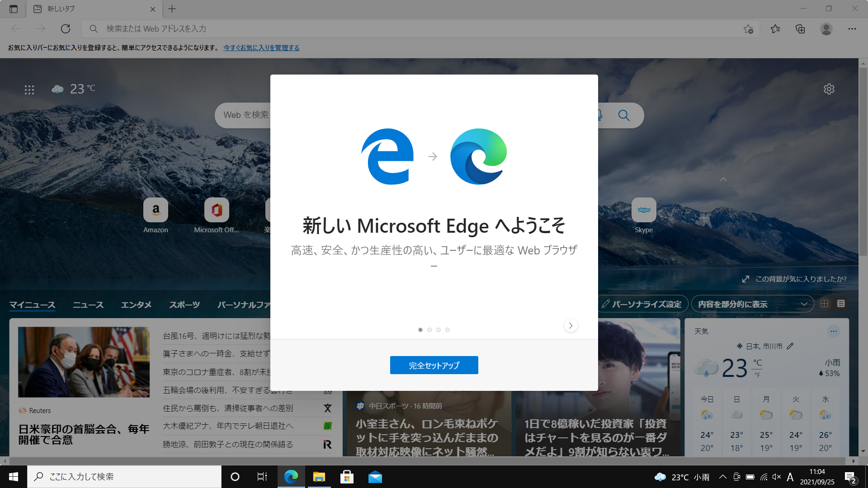
Task: Add this page to favorites star icon
Action: pos(748,29)
